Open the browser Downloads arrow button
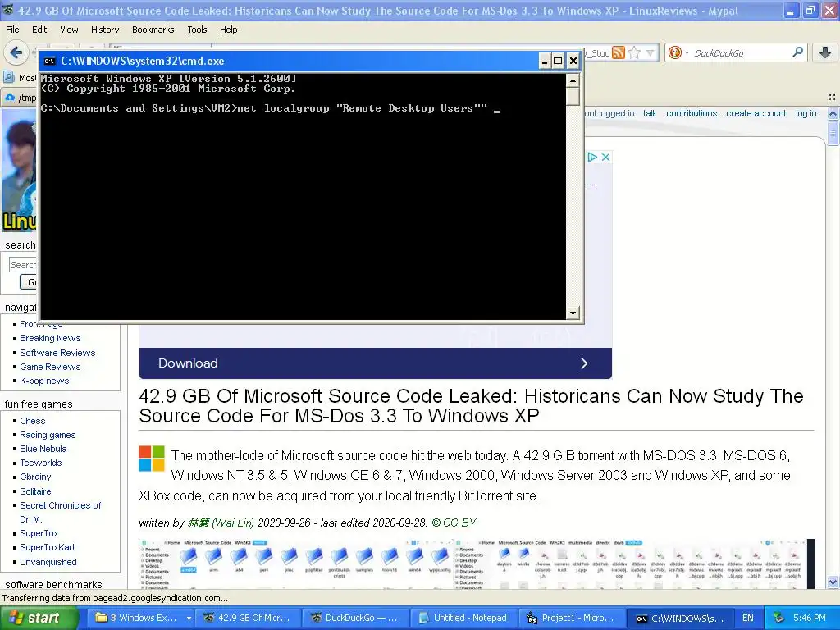The height and width of the screenshot is (630, 840). (825, 52)
